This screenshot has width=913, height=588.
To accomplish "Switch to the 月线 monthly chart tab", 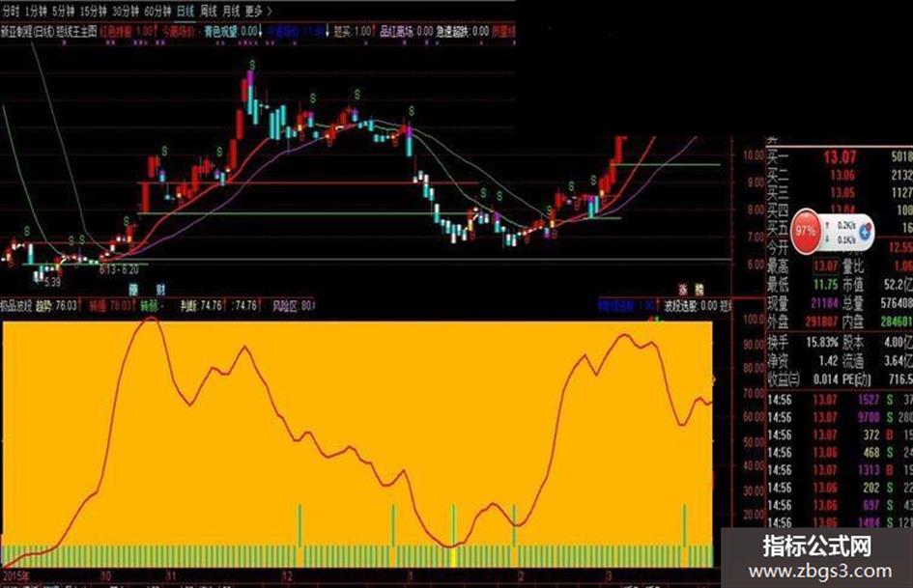I will tap(231, 11).
